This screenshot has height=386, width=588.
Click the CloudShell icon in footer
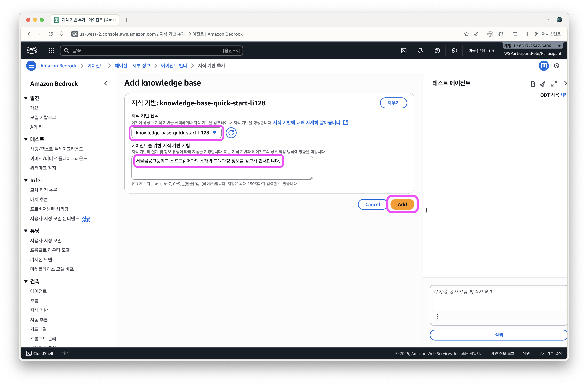[x=29, y=353]
